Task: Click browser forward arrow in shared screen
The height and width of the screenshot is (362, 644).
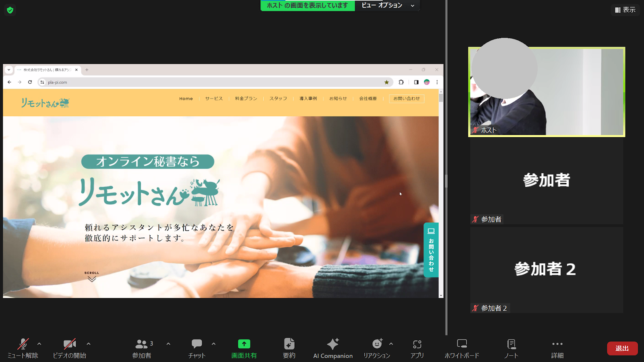Action: (x=19, y=82)
